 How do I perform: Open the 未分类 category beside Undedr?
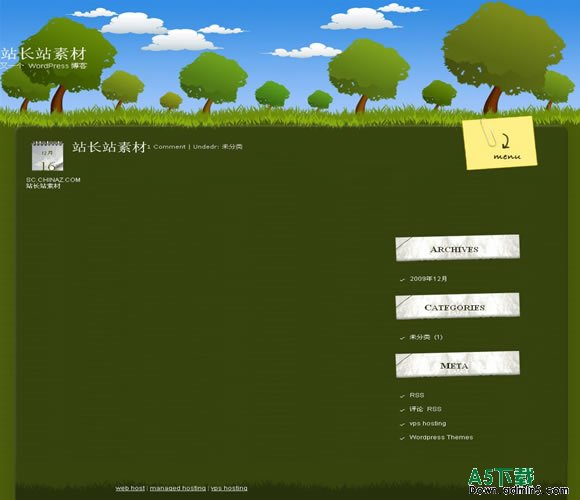[x=232, y=147]
